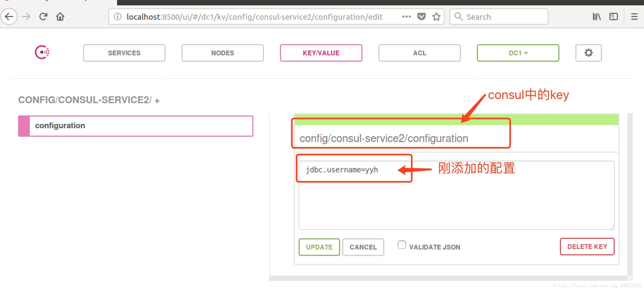Go back using browser back arrow
The image size is (644, 291).
pyautogui.click(x=9, y=17)
